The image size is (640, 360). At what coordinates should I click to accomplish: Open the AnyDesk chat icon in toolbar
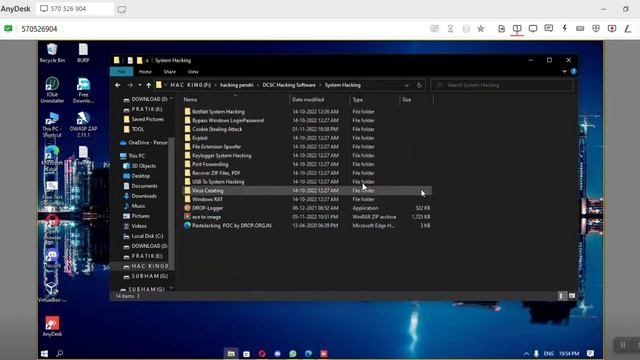pyautogui.click(x=549, y=28)
